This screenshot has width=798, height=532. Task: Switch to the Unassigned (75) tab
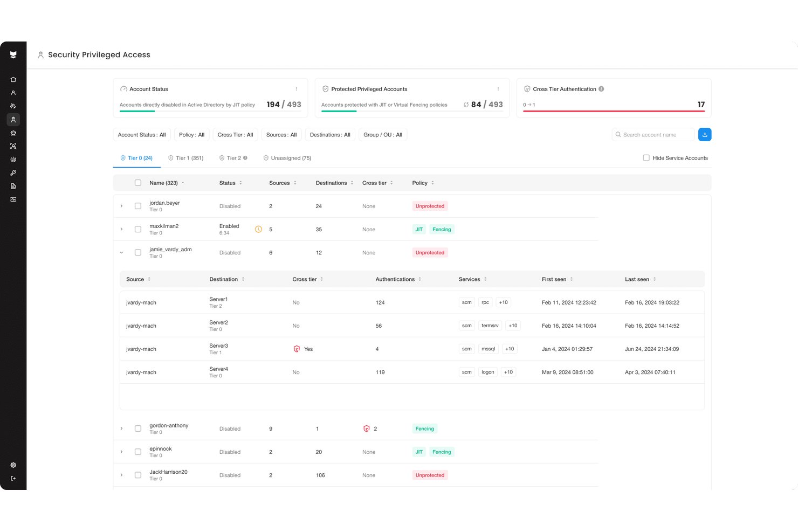[287, 158]
